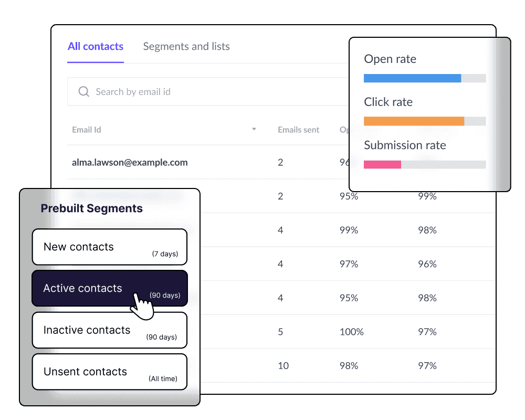This screenshot has height=420, width=525.
Task: Click the Submission rate label
Action: pyautogui.click(x=405, y=145)
